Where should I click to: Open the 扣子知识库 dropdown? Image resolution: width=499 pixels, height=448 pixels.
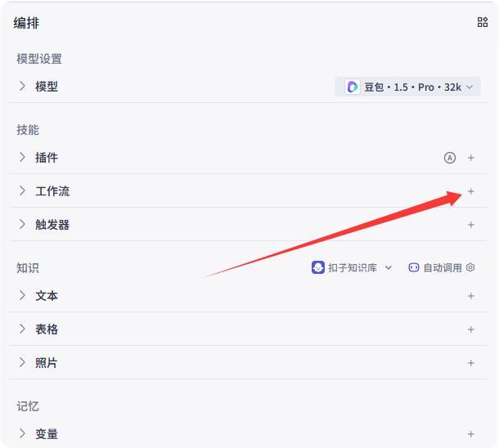tap(352, 267)
